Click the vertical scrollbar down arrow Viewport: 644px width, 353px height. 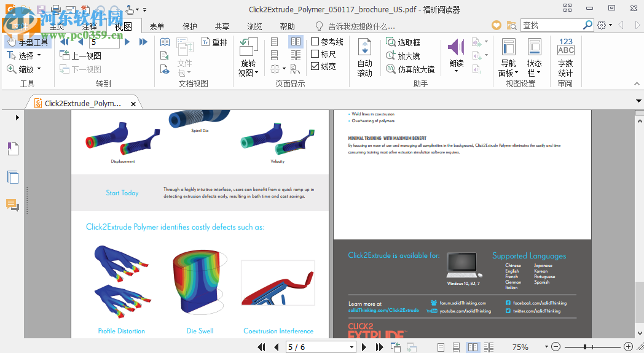click(x=640, y=333)
